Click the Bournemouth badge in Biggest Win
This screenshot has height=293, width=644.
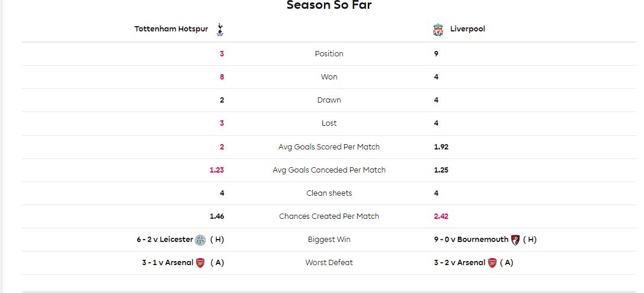coord(515,240)
